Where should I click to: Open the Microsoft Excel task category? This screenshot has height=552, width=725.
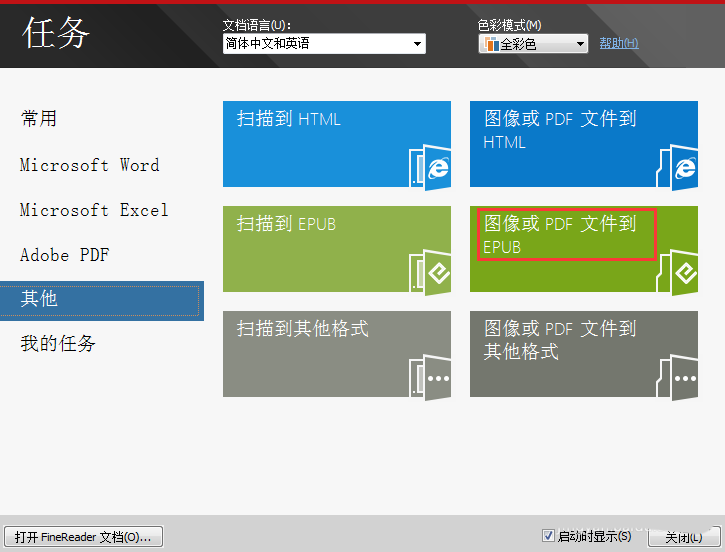[94, 210]
